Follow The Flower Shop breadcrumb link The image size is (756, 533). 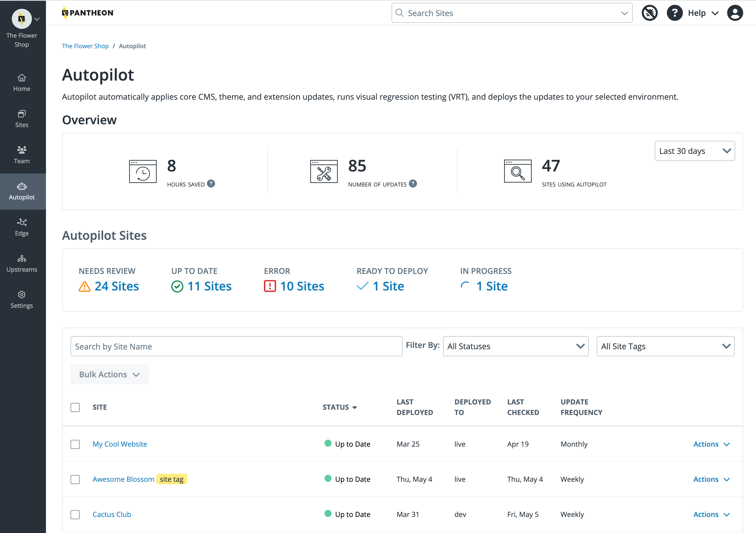85,46
